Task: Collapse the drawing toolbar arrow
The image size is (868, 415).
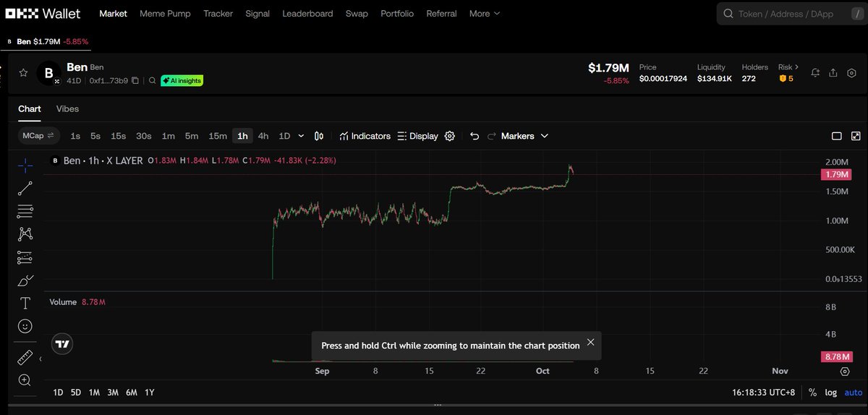Action: [41, 359]
